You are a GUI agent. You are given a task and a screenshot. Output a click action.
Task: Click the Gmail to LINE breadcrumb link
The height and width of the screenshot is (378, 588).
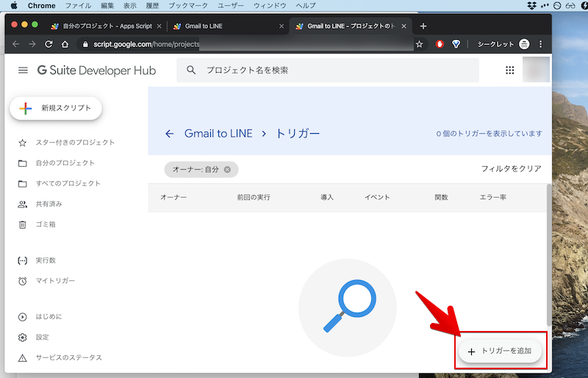pyautogui.click(x=218, y=134)
